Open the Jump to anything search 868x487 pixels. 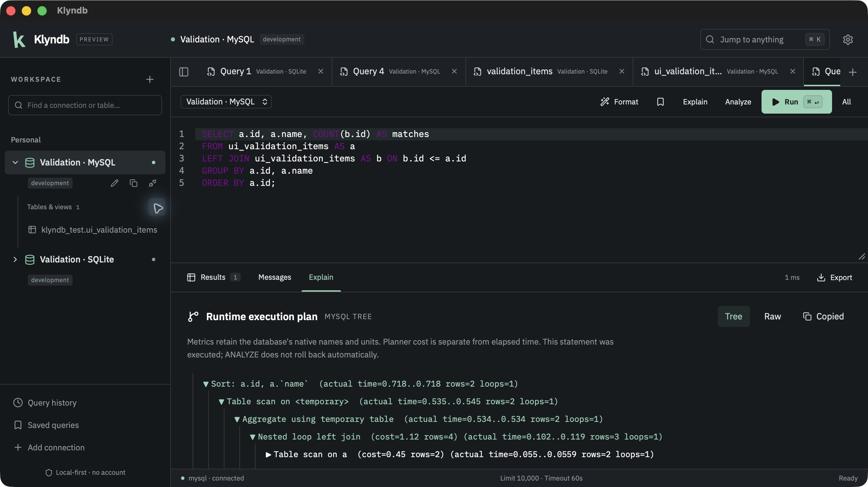click(765, 39)
